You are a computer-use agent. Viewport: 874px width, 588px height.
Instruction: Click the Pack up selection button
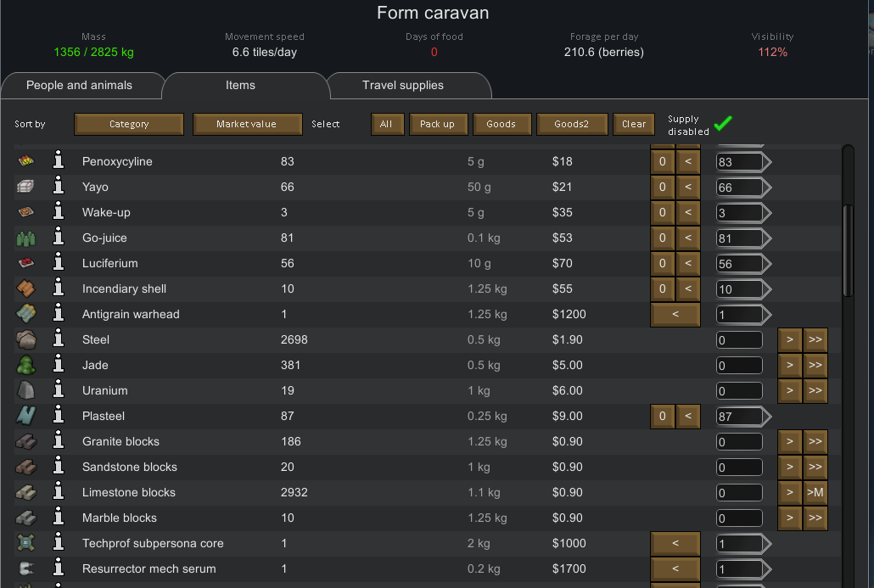tap(437, 124)
